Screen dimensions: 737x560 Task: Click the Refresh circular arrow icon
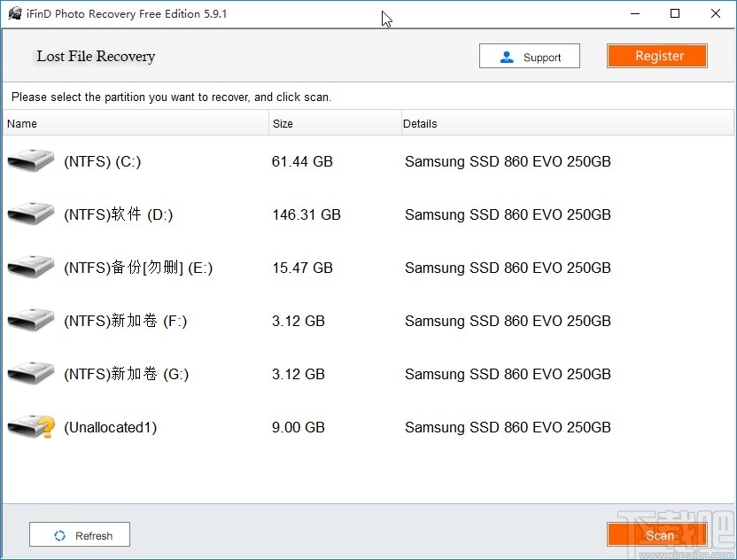click(59, 535)
